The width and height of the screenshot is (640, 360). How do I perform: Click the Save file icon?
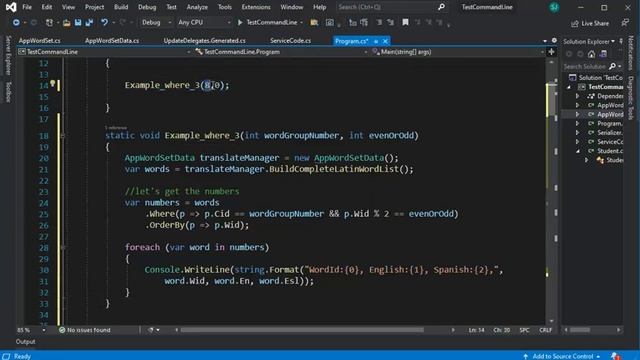pyautogui.click(x=78, y=22)
